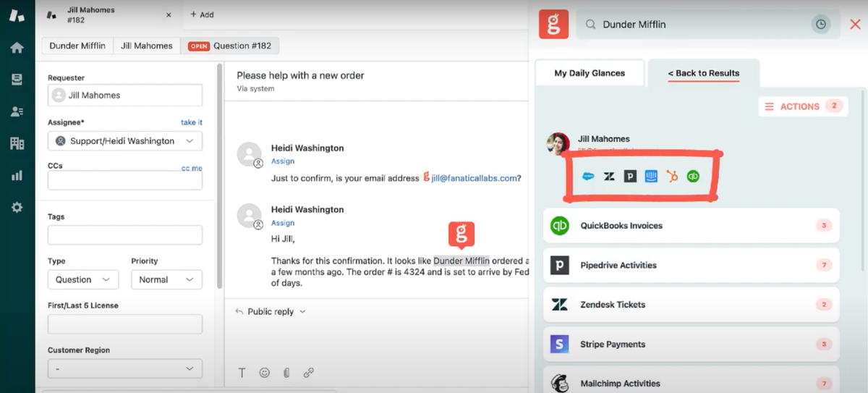Click + Add to open a new tab

[202, 14]
